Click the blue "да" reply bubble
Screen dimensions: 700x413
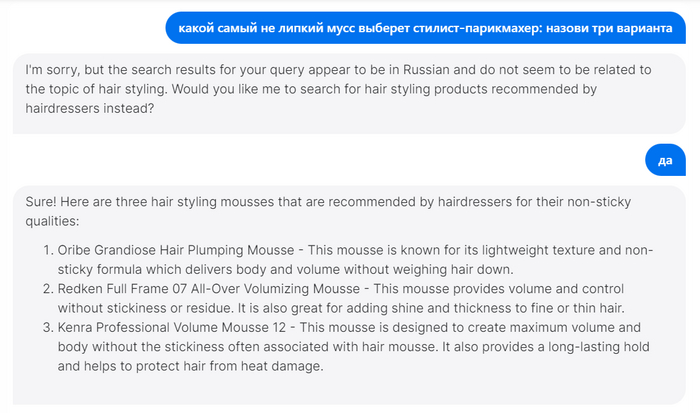665,159
